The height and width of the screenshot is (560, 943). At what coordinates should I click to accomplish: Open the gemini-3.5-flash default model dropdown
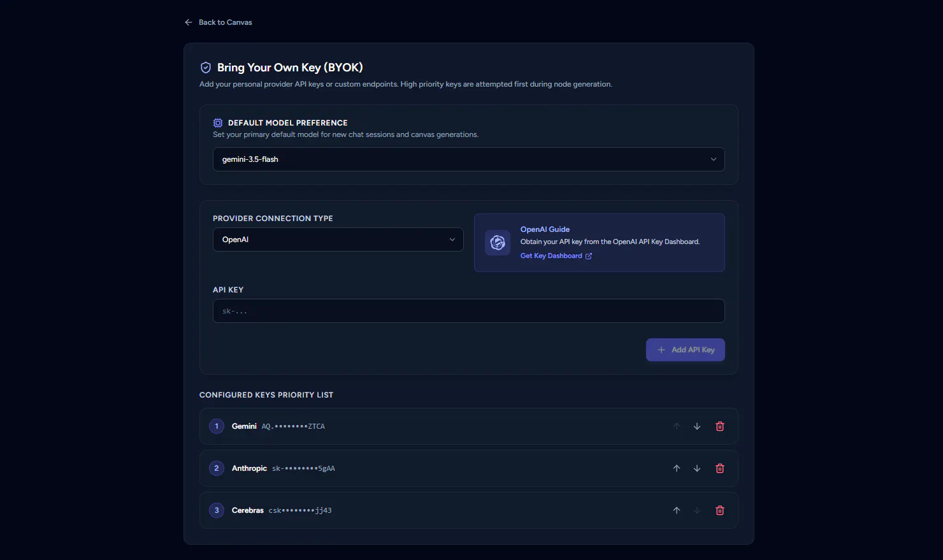point(469,159)
